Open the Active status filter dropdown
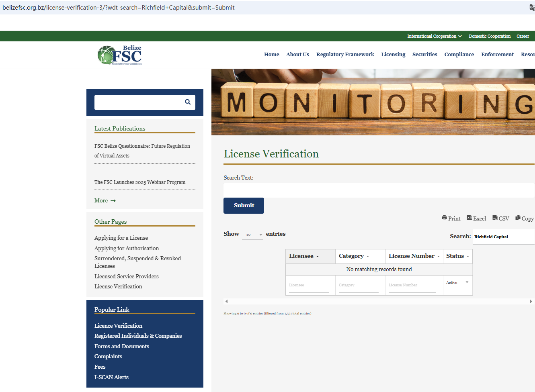This screenshot has height=392, width=535. 457,283
